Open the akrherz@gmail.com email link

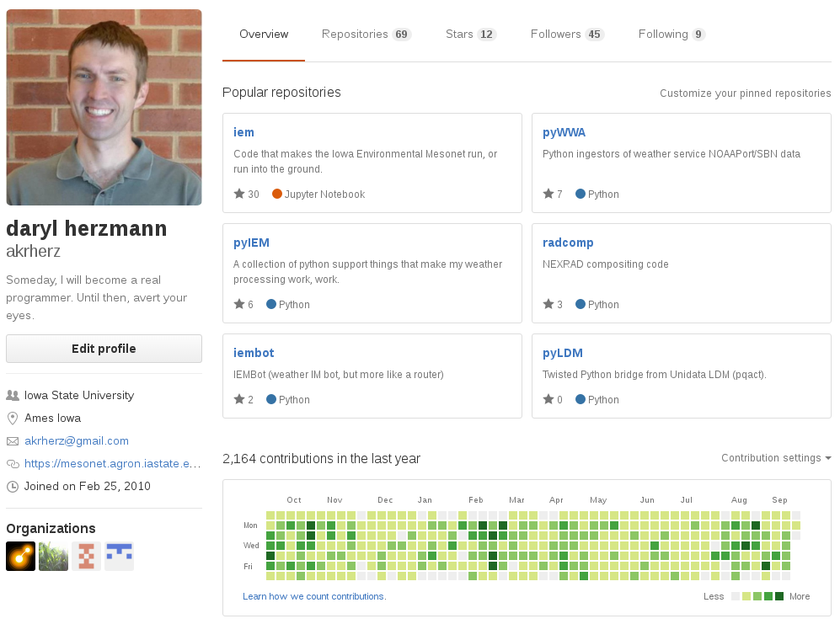(77, 440)
